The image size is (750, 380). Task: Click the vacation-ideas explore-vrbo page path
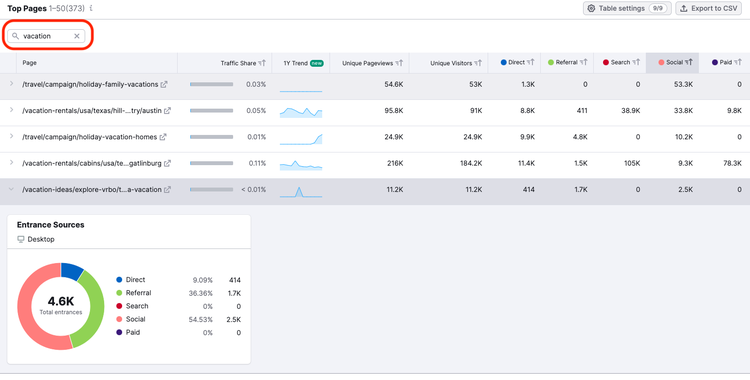92,190
